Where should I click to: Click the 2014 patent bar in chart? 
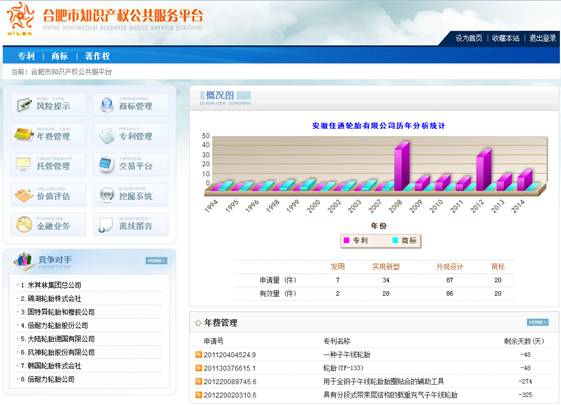tap(525, 180)
